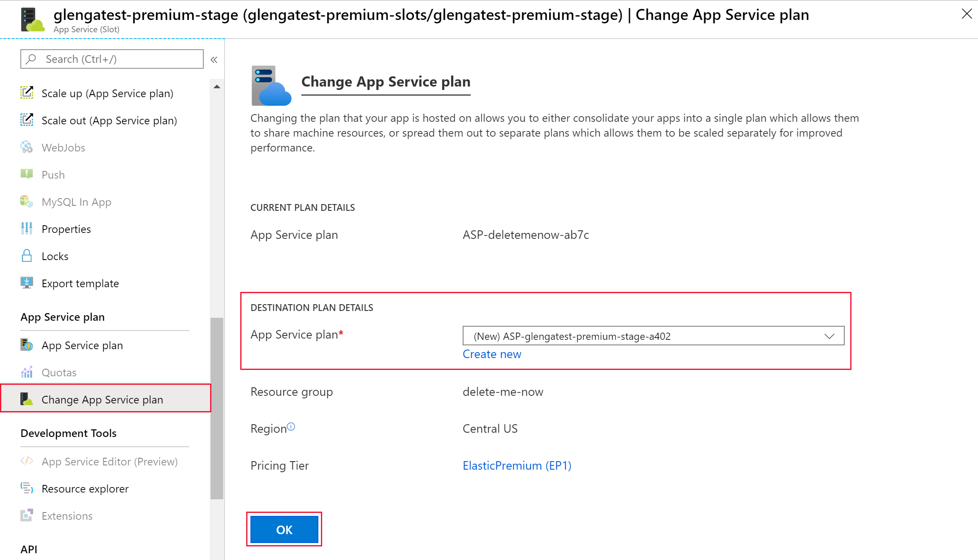
Task: Select the Resource explorer sidebar item
Action: [84, 488]
